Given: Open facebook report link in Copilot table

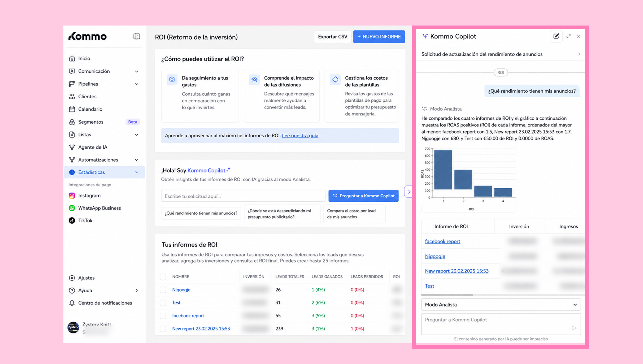Looking at the screenshot, I should 443,241.
